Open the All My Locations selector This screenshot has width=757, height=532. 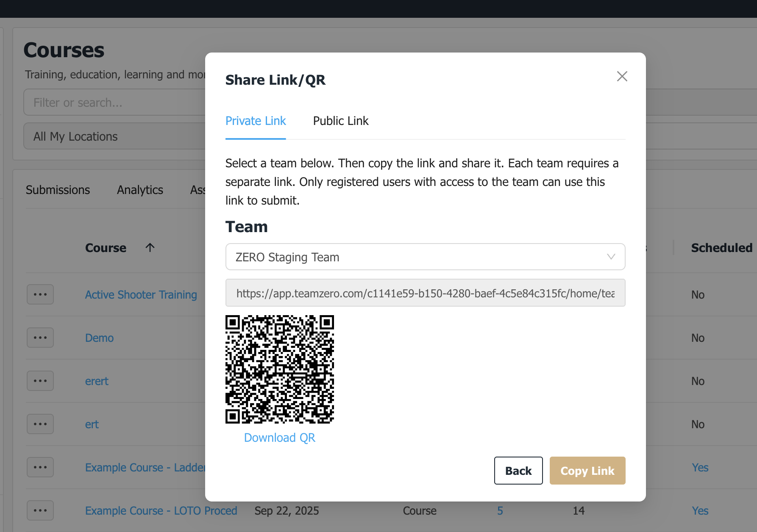point(114,136)
